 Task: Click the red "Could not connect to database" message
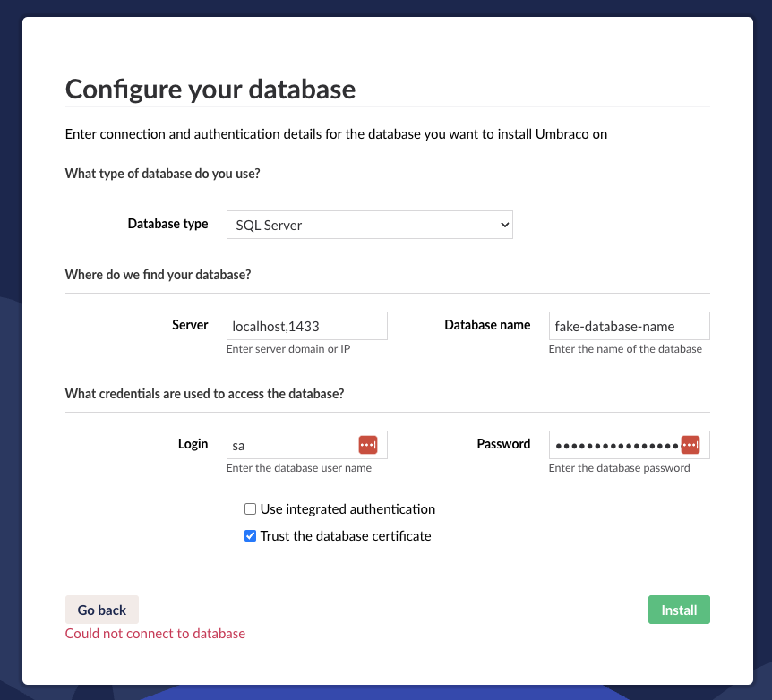pos(155,634)
